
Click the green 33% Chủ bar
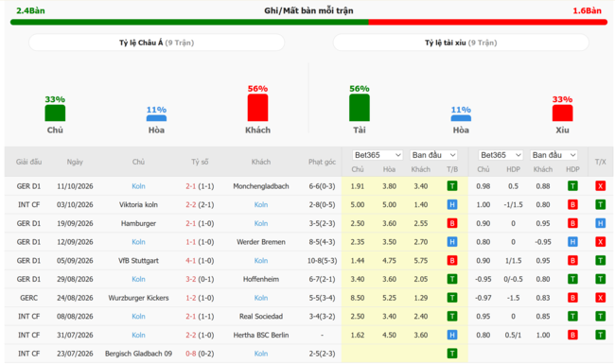click(55, 113)
